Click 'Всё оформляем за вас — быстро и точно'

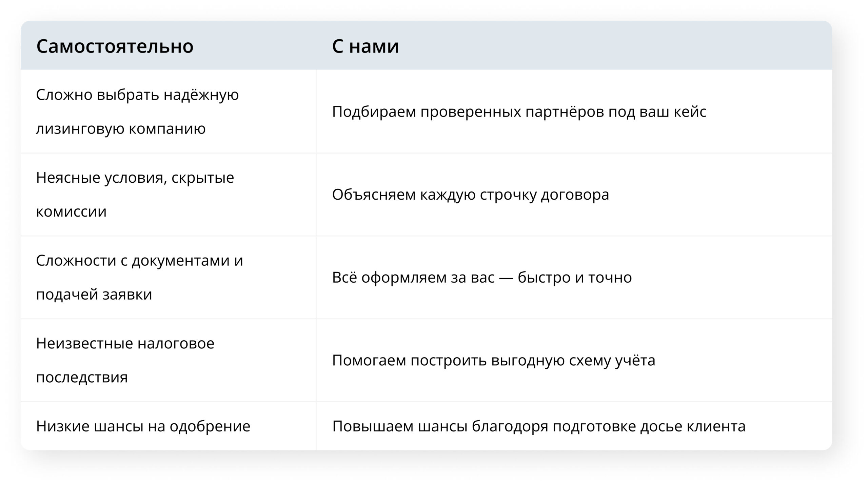point(482,277)
